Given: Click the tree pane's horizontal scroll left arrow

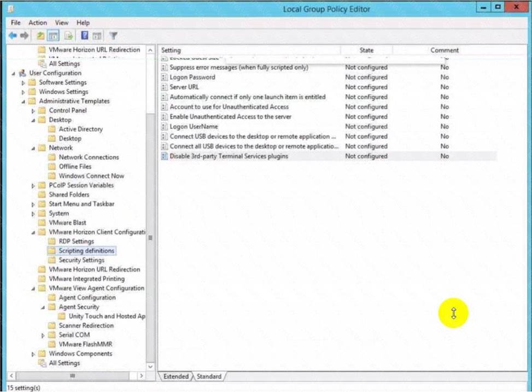Looking at the screenshot, I should (11, 376).
